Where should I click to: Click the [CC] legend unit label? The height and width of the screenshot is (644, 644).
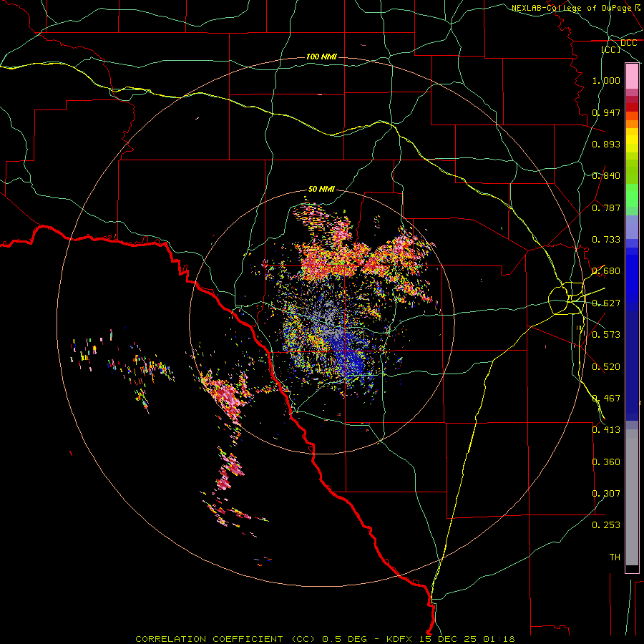611,49
